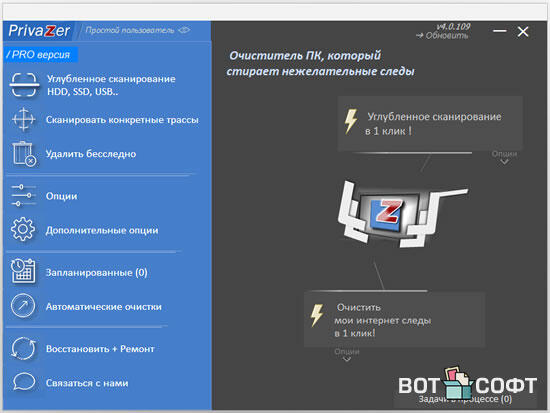The width and height of the screenshot is (550, 413).
Task: Click the version text 'v4.0.109'
Action: [x=453, y=27]
